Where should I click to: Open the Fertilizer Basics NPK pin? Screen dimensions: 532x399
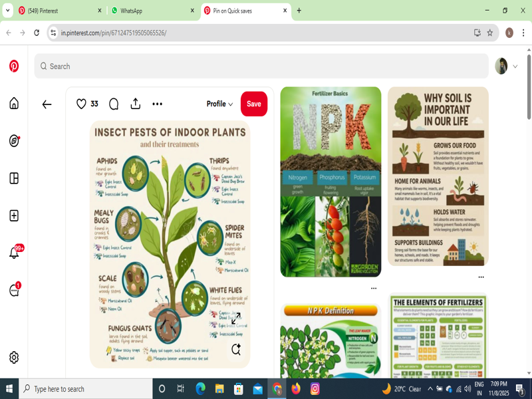(x=331, y=182)
